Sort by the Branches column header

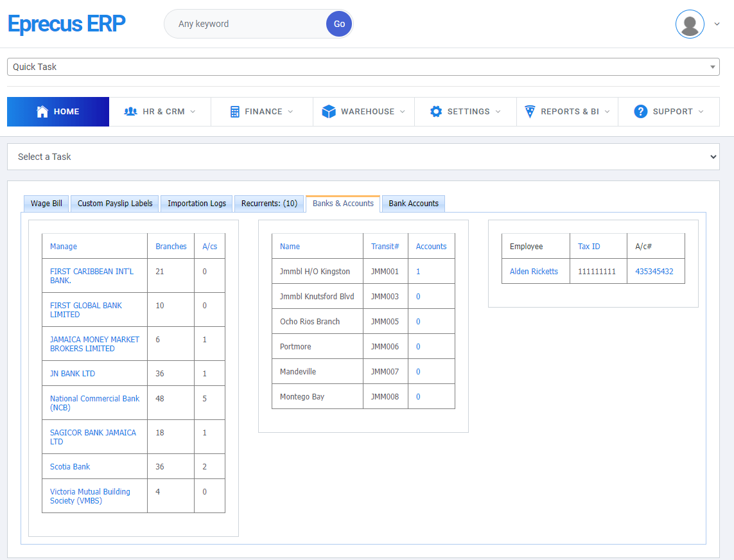(x=171, y=247)
